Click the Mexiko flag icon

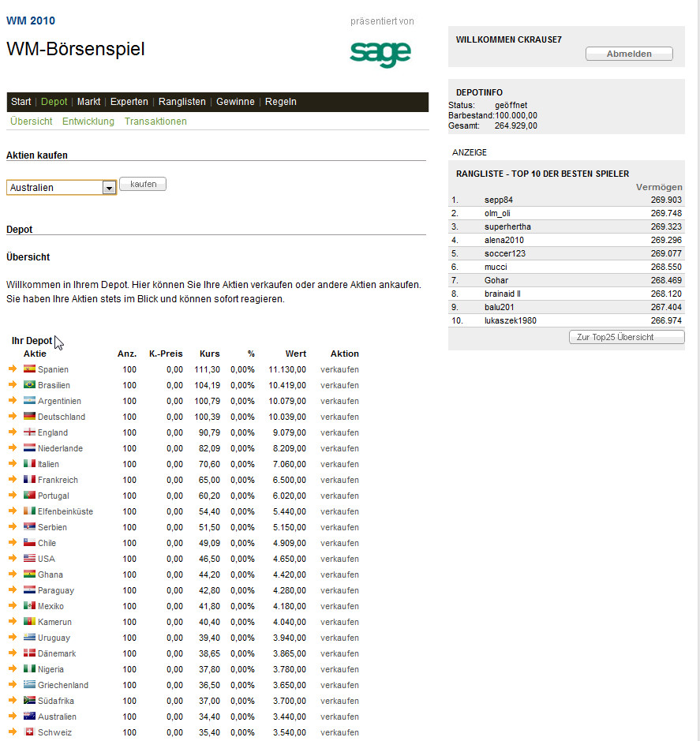tap(29, 605)
